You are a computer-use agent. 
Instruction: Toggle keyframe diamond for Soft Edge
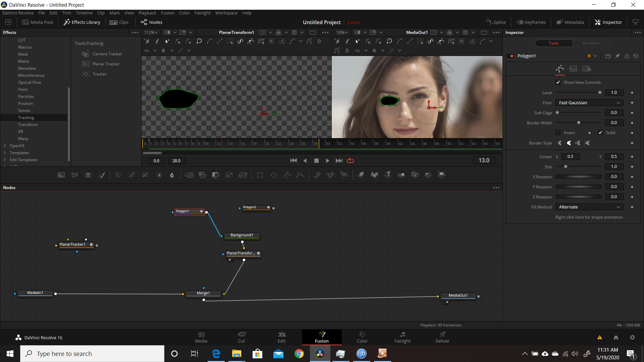coord(632,113)
